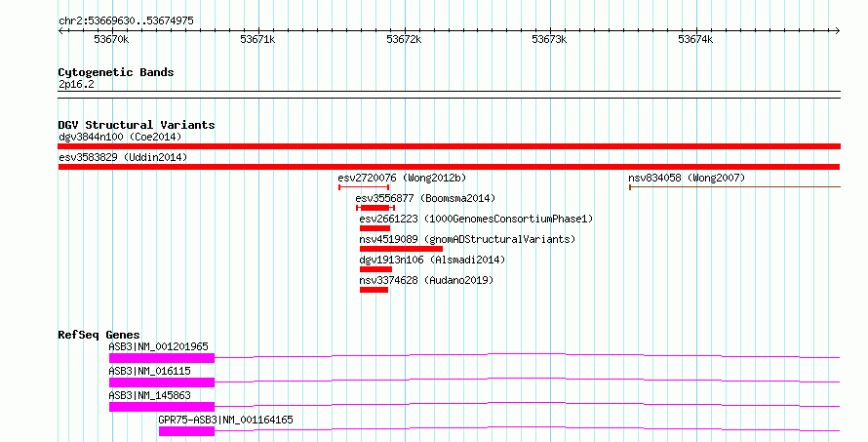Select the nsv4519089 red bar
This screenshot has height=442, width=868.
pos(401,249)
